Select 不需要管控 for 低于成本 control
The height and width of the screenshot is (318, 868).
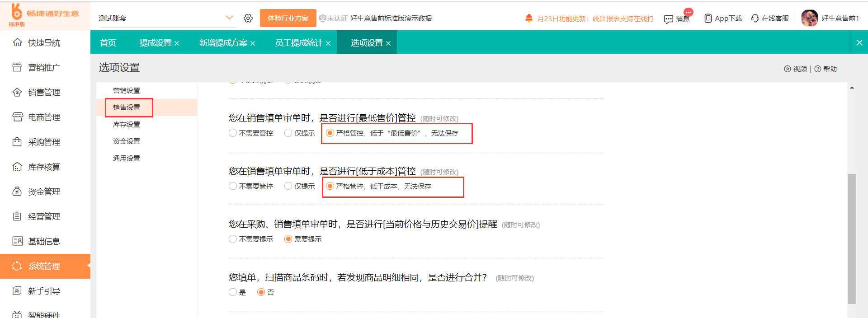233,186
